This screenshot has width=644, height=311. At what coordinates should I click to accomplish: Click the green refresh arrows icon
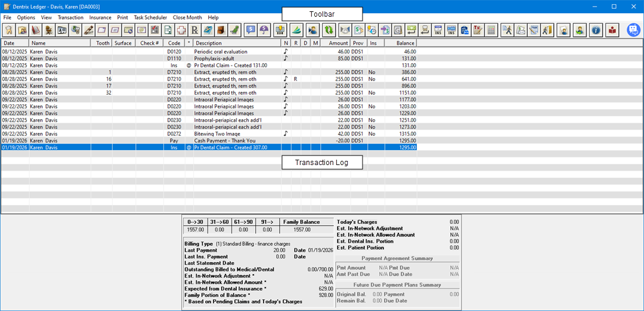[329, 30]
